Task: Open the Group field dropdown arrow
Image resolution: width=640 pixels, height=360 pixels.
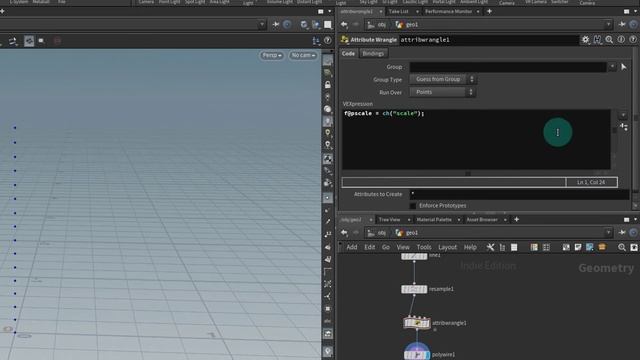Action: (x=612, y=67)
